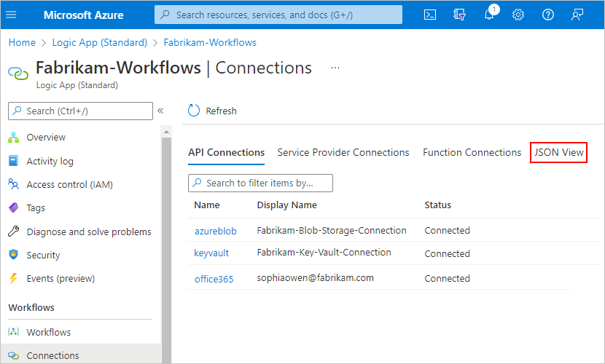Launch Cloud Shell from the top bar

430,15
